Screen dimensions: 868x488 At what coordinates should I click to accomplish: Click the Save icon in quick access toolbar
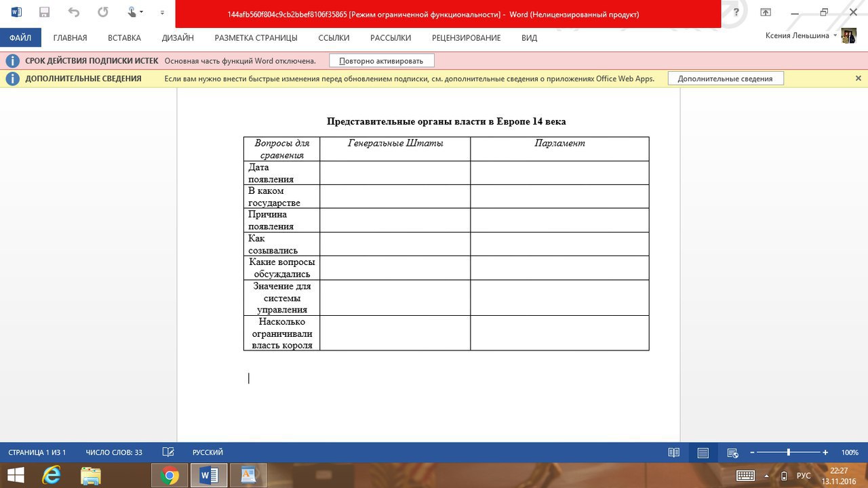tap(45, 12)
